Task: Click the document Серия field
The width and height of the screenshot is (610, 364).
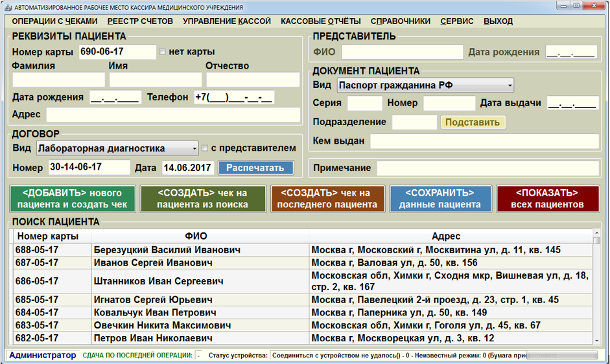Action: point(365,103)
